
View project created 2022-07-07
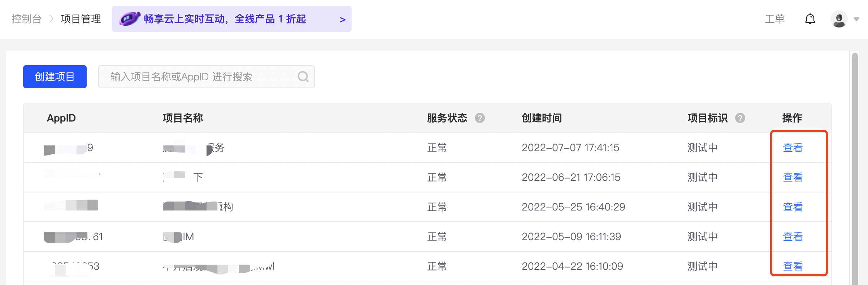[793, 148]
